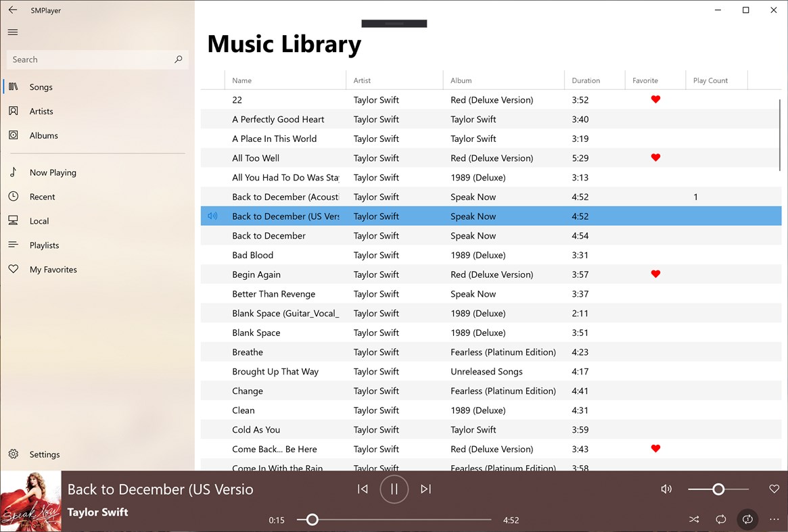Click the Recent clock icon
This screenshot has height=532, width=788.
14,196
